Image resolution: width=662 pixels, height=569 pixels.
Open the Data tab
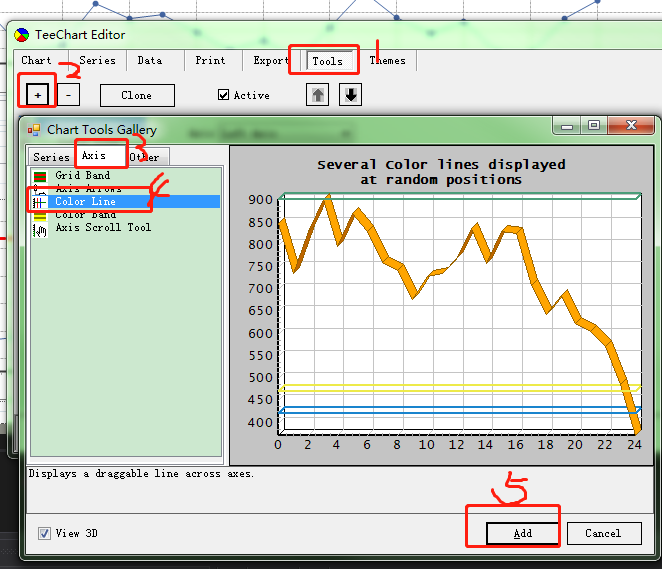point(149,60)
